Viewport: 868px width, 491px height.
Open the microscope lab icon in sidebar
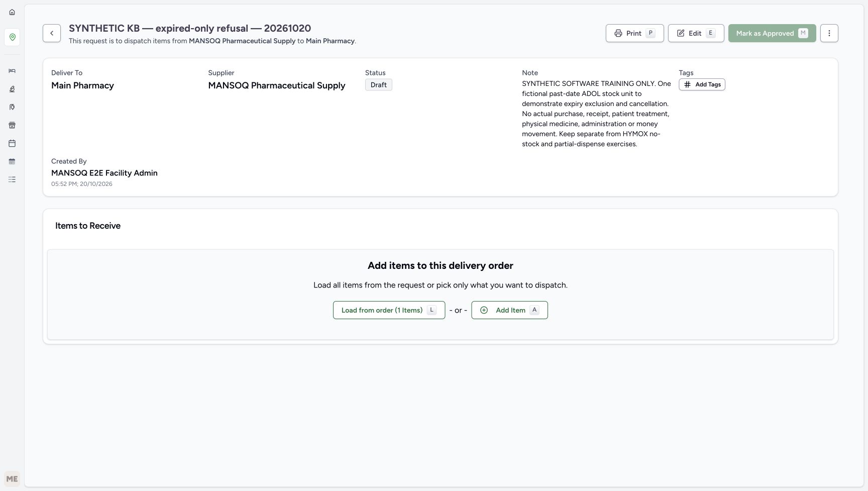pyautogui.click(x=12, y=89)
